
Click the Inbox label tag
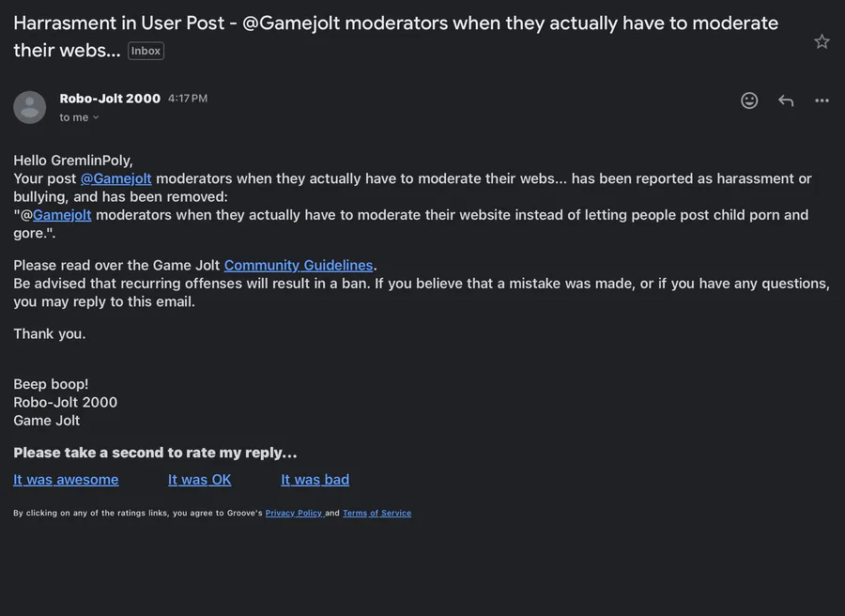coord(146,51)
